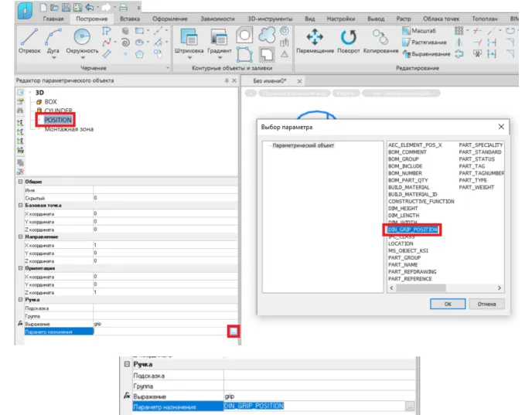Collapse the Общие property group
The width and height of the screenshot is (532, 415).
20,182
